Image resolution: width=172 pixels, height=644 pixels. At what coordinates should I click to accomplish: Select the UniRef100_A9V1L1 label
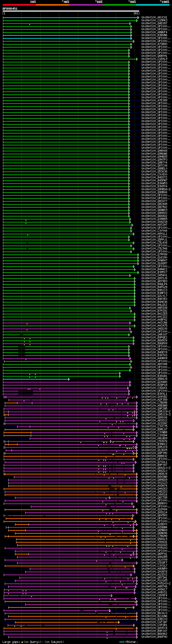click(154, 234)
